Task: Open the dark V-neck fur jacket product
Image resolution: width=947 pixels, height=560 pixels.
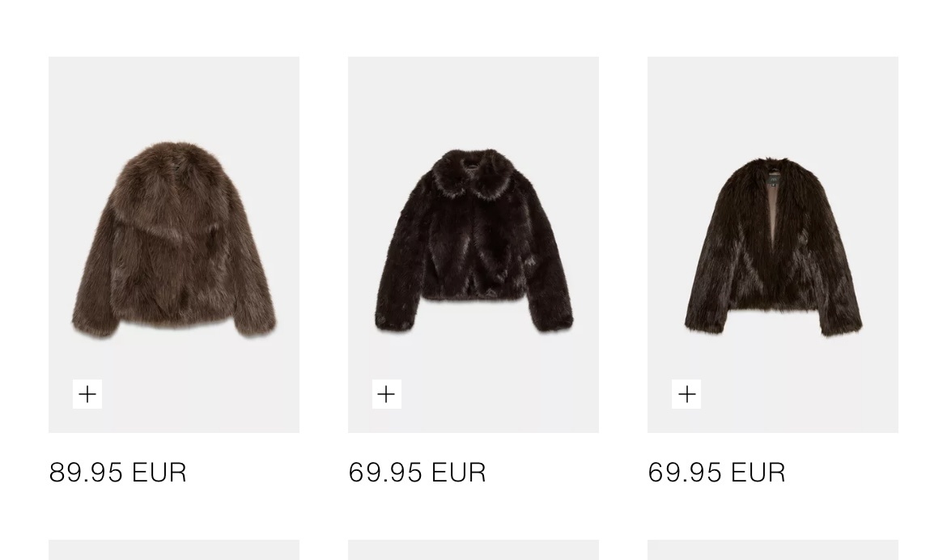Action: coord(773,247)
